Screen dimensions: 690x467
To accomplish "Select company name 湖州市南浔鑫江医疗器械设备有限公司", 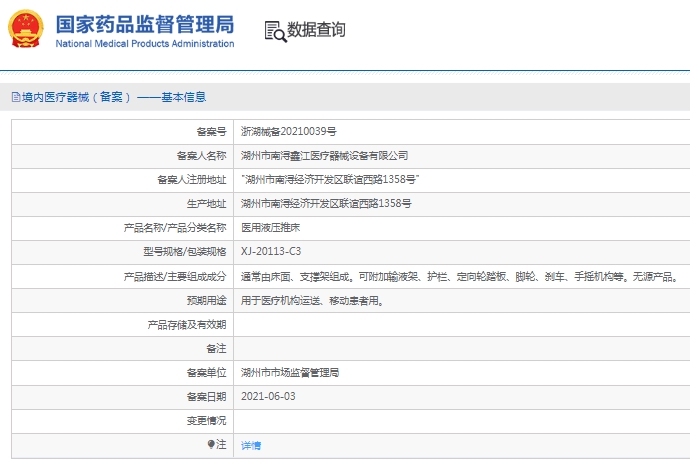I will pyautogui.click(x=324, y=155).
